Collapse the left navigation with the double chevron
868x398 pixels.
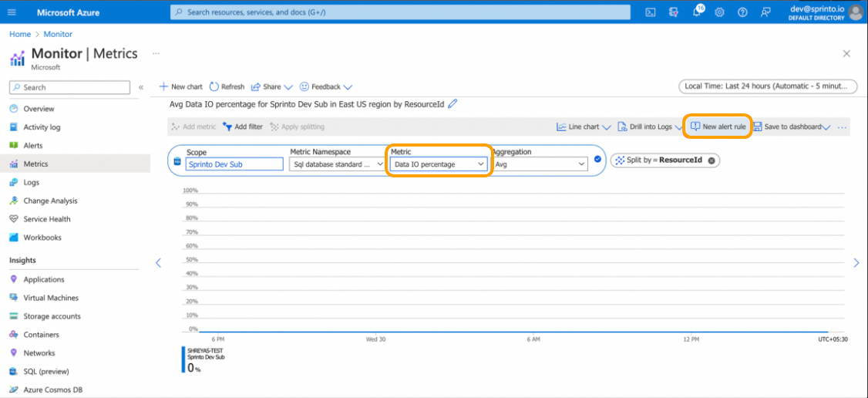pyautogui.click(x=141, y=87)
